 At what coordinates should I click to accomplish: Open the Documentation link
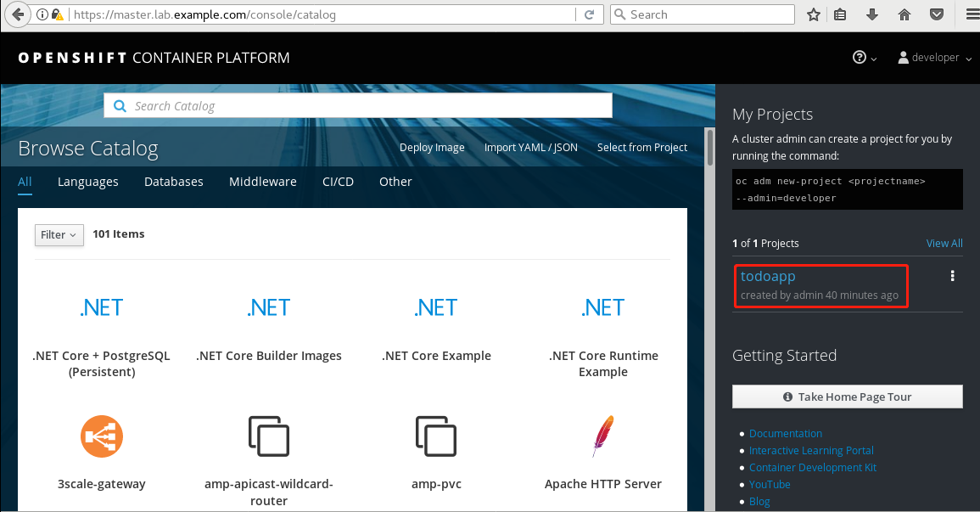tap(785, 434)
